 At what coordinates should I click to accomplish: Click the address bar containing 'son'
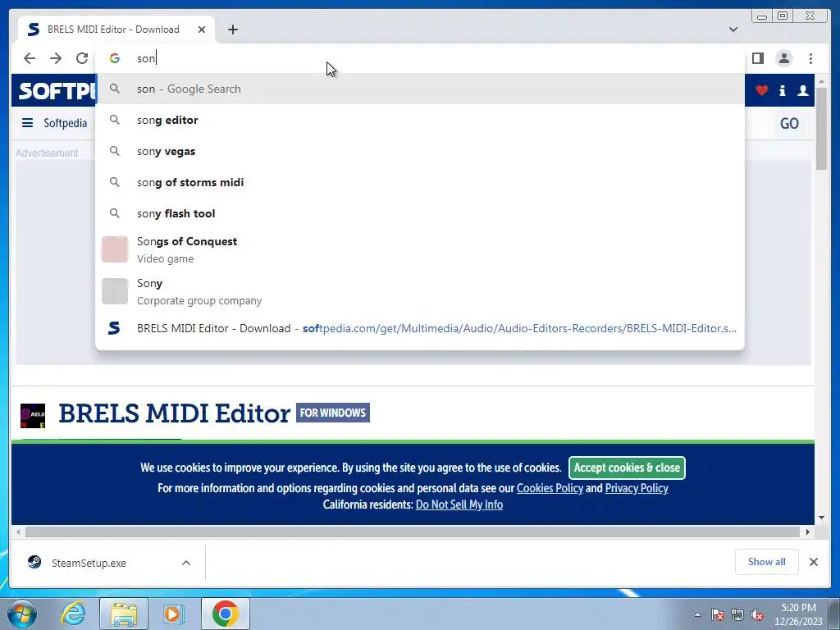(x=419, y=58)
